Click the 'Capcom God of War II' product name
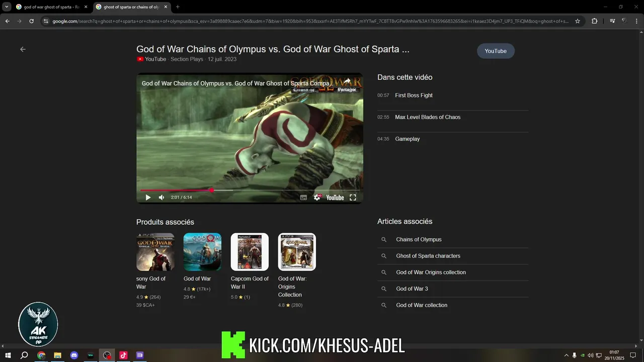The image size is (644, 362). point(250,283)
